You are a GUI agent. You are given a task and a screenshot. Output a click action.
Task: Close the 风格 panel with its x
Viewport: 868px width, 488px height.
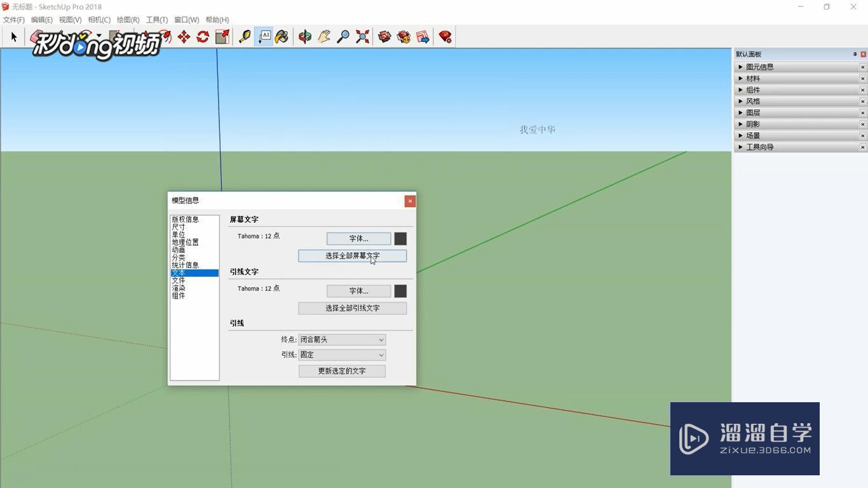pyautogui.click(x=863, y=101)
